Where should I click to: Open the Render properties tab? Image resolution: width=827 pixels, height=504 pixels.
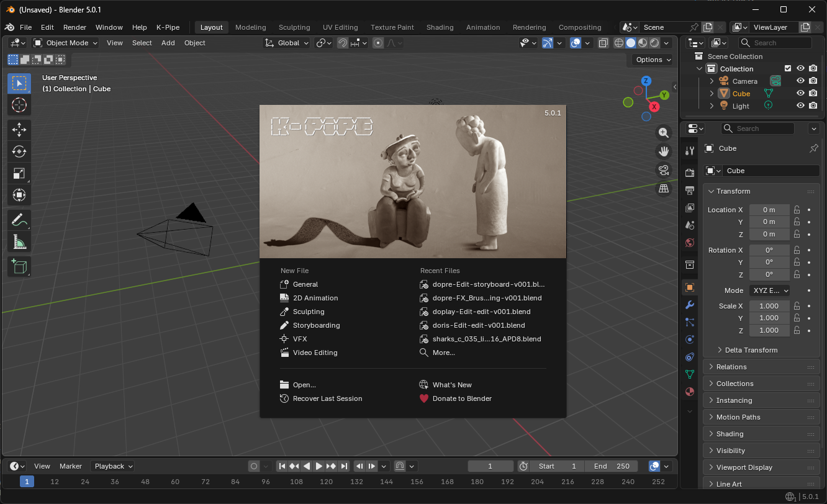coord(689,173)
